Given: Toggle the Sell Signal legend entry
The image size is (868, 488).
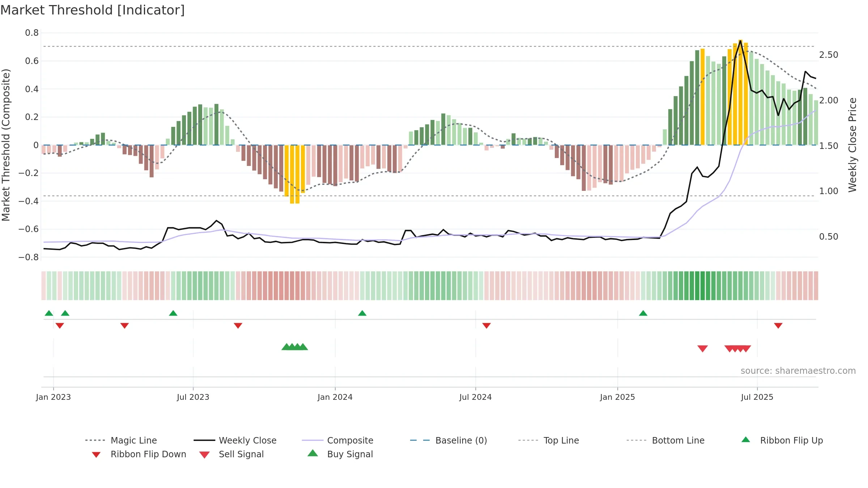Looking at the screenshot, I should 231,454.
